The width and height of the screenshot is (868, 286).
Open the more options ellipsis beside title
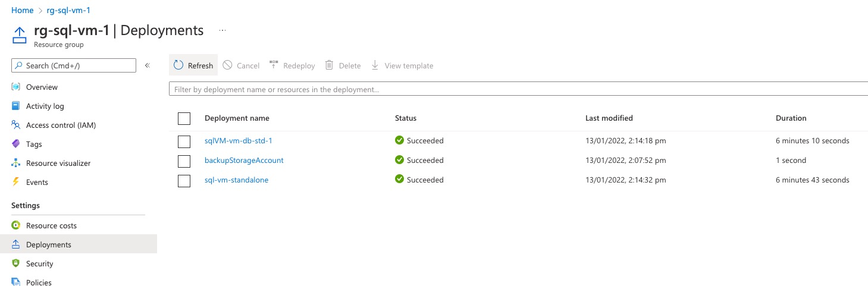pos(223,30)
